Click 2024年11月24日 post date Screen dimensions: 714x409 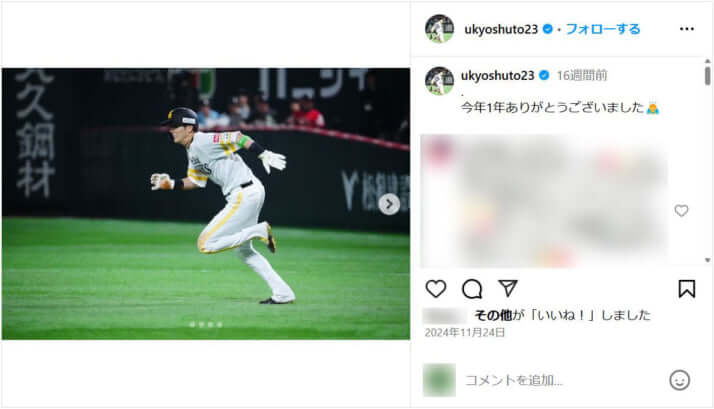[464, 332]
